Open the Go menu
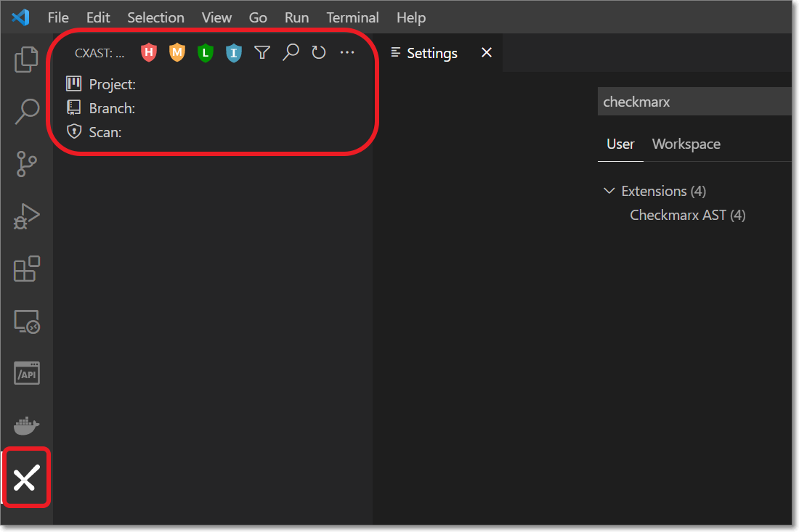This screenshot has width=799, height=532. click(x=258, y=17)
